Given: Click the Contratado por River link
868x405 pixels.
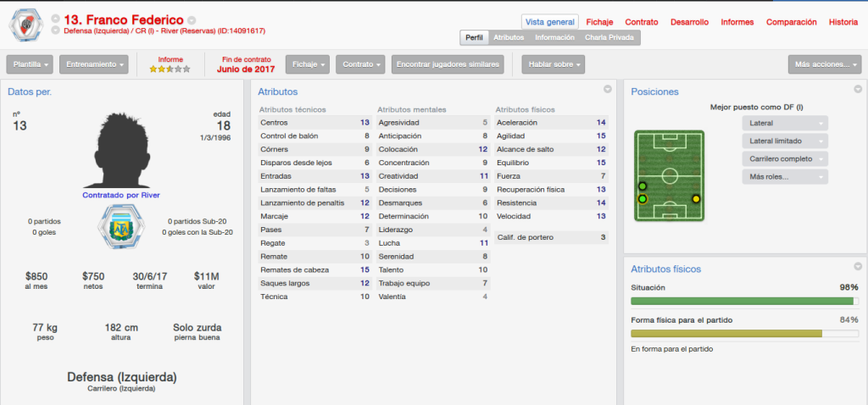Looking at the screenshot, I should 120,195.
